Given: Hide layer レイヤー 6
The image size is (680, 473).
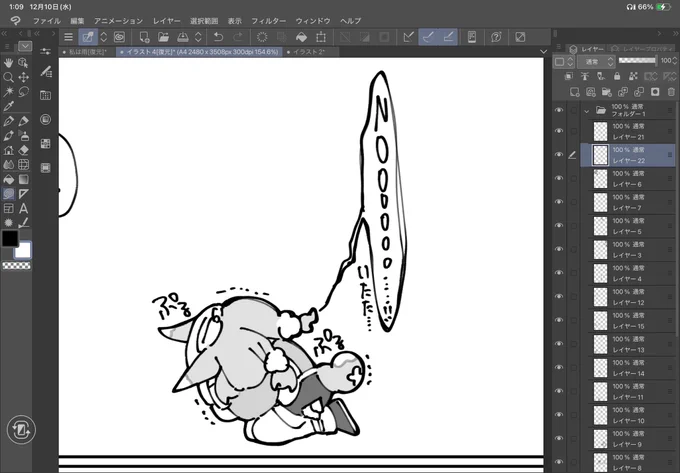Looking at the screenshot, I should [x=559, y=178].
